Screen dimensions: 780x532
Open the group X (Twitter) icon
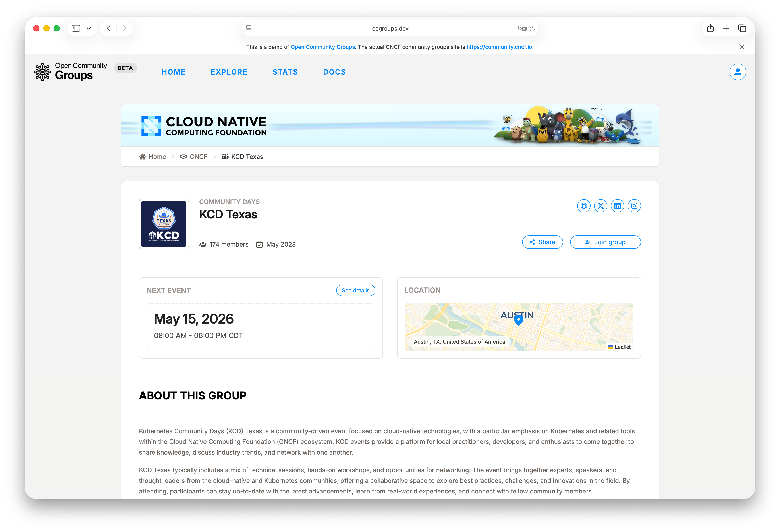pyautogui.click(x=601, y=206)
